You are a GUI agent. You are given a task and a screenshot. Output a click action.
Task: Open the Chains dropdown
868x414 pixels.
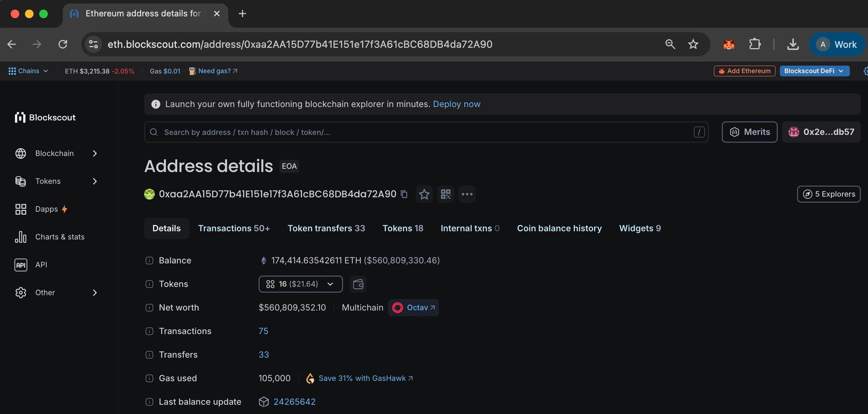pyautogui.click(x=28, y=71)
